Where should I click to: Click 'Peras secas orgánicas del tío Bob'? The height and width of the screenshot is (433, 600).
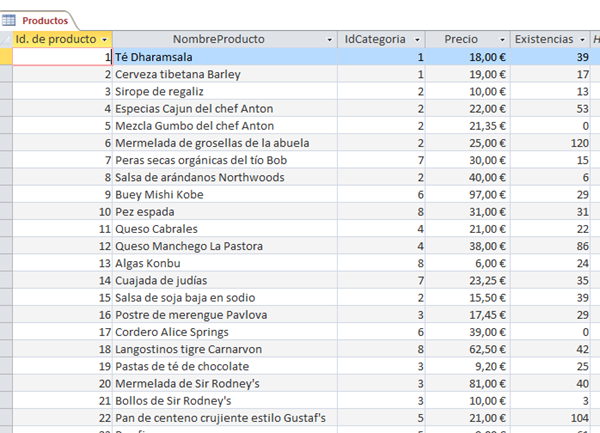225,160
